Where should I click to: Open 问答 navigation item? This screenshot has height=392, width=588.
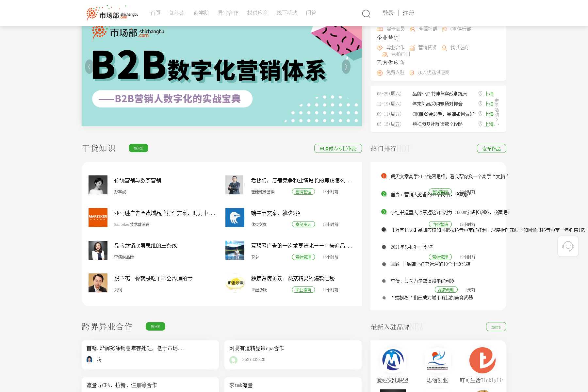311,13
